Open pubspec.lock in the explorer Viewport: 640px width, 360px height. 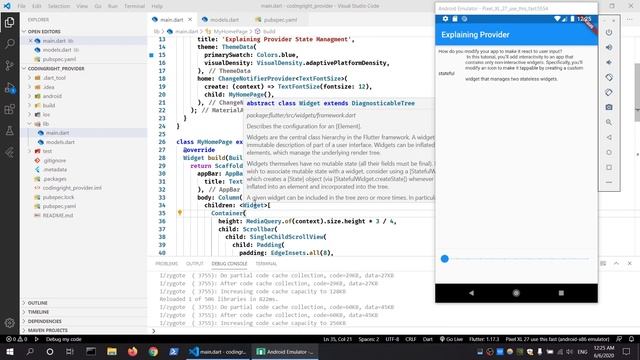pyautogui.click(x=58, y=197)
